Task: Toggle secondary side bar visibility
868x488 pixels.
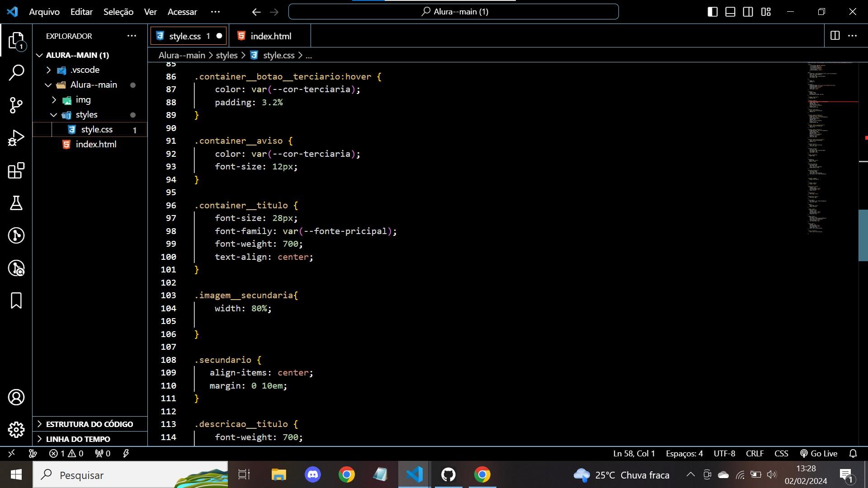Action: click(x=748, y=12)
